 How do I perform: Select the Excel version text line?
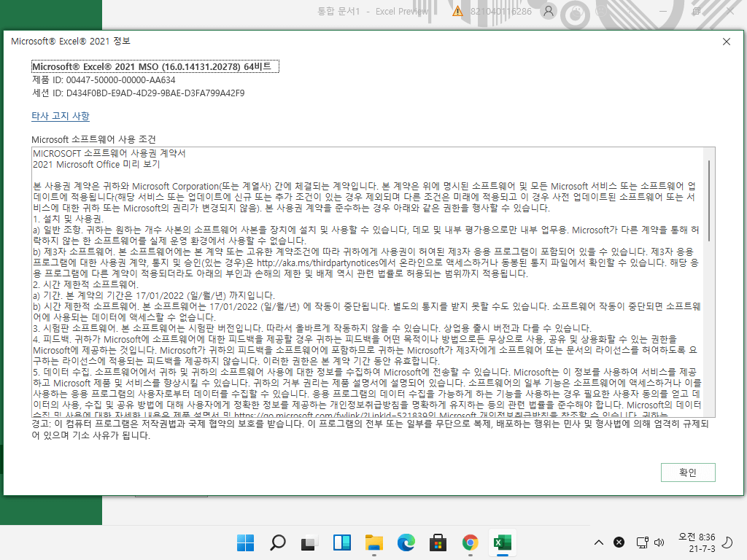(x=155, y=66)
